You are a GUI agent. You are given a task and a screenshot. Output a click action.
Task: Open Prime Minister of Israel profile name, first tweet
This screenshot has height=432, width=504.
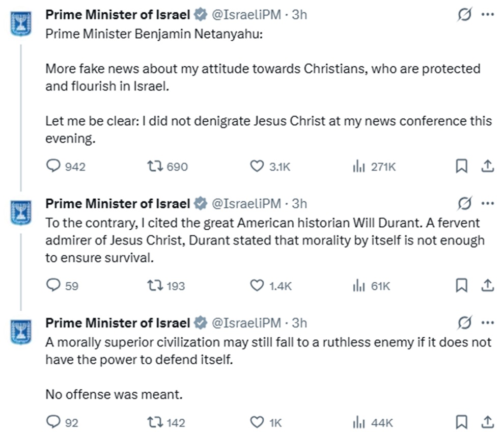(x=118, y=15)
